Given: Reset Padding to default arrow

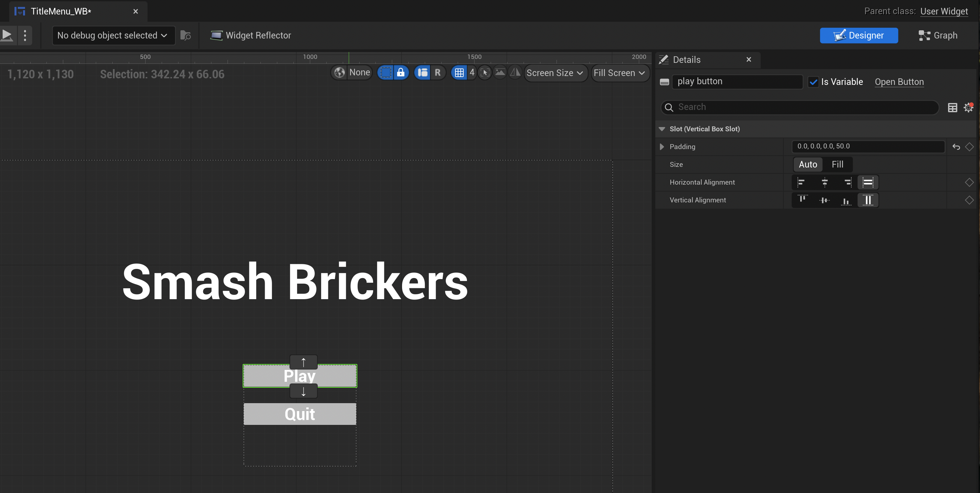Looking at the screenshot, I should [x=956, y=147].
